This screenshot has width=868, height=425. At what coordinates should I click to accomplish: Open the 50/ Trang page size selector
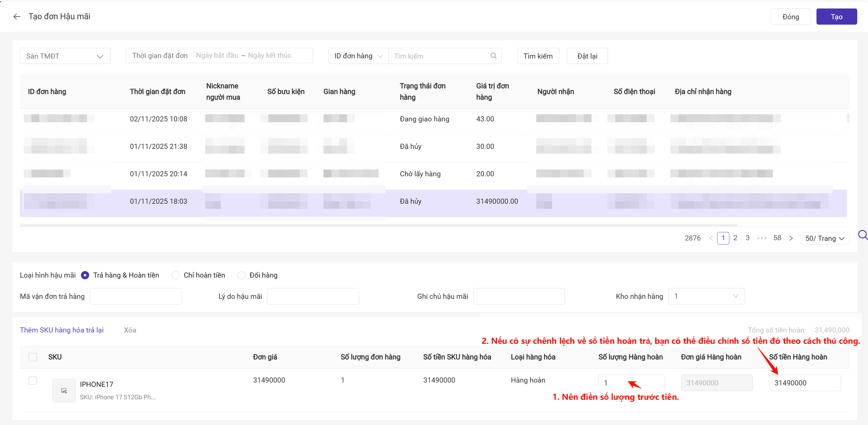pos(824,239)
